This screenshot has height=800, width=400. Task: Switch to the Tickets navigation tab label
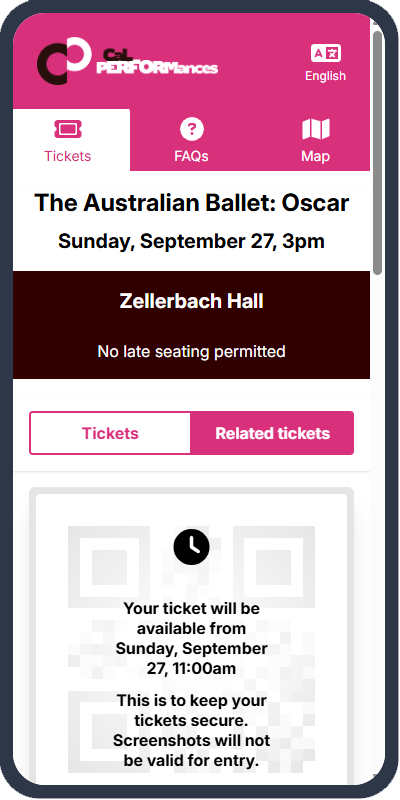pyautogui.click(x=68, y=156)
